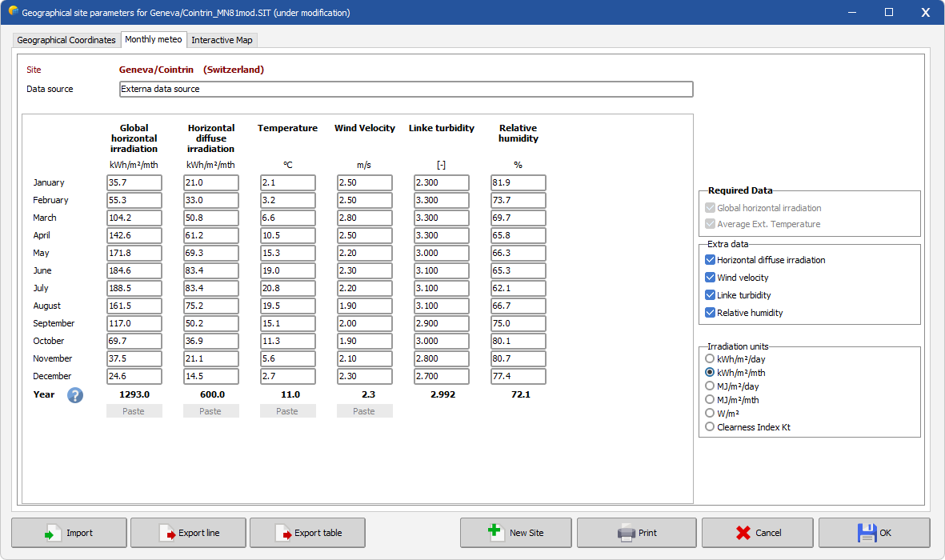Screen dimensions: 945x560
Task: Edit May relative humidity value 66.3
Action: click(518, 253)
